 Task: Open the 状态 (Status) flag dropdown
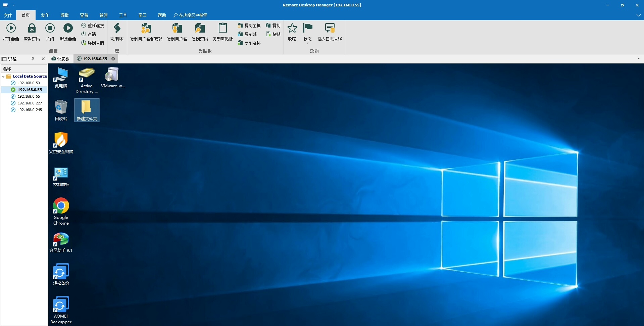pyautogui.click(x=307, y=33)
